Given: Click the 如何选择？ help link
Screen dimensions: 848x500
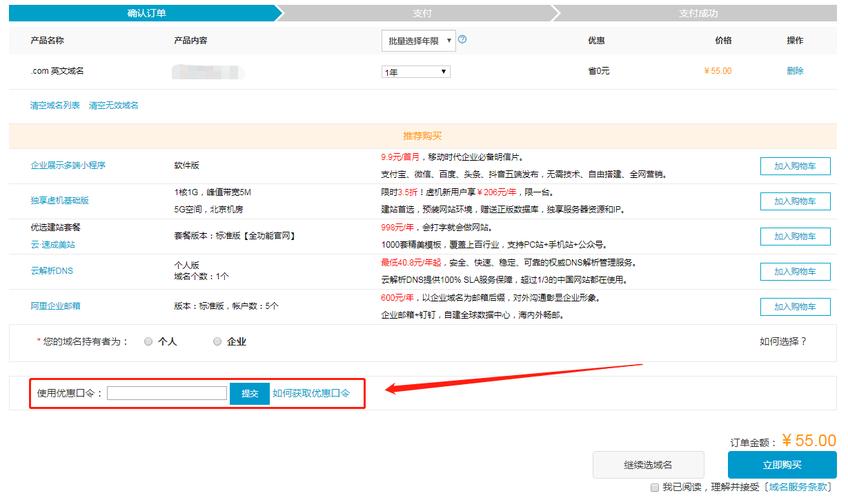Looking at the screenshot, I should [783, 341].
